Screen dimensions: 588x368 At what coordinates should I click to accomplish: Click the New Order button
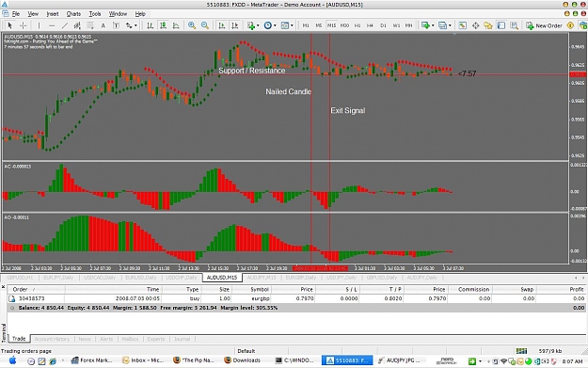pyautogui.click(x=544, y=25)
